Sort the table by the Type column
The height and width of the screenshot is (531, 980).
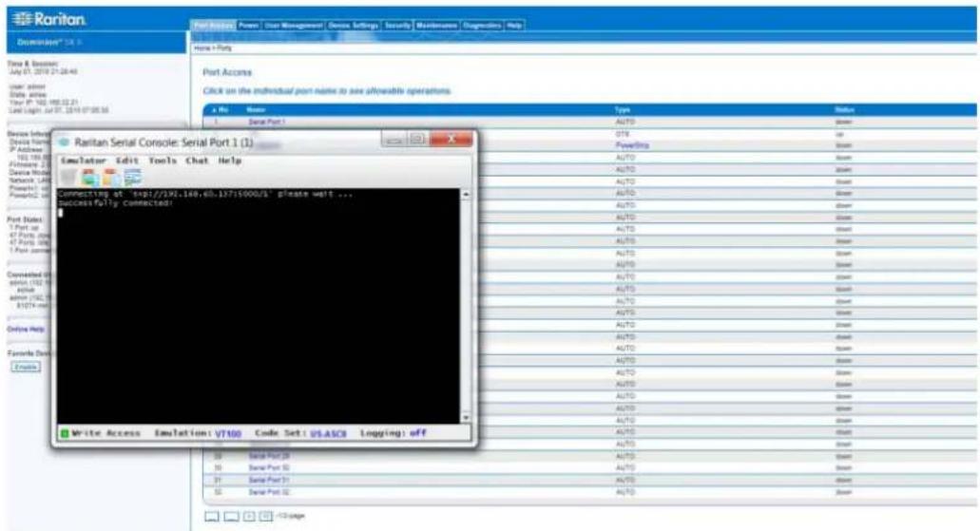(623, 110)
